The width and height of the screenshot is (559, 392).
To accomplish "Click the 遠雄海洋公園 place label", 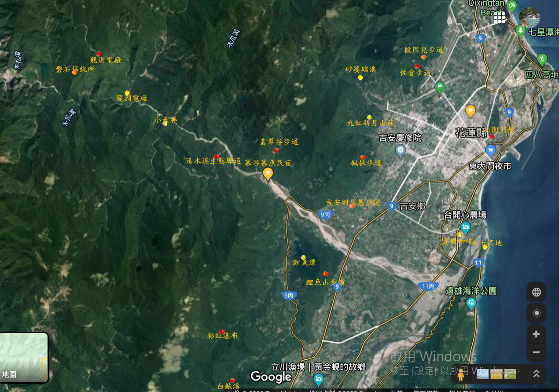I will pos(471,291).
